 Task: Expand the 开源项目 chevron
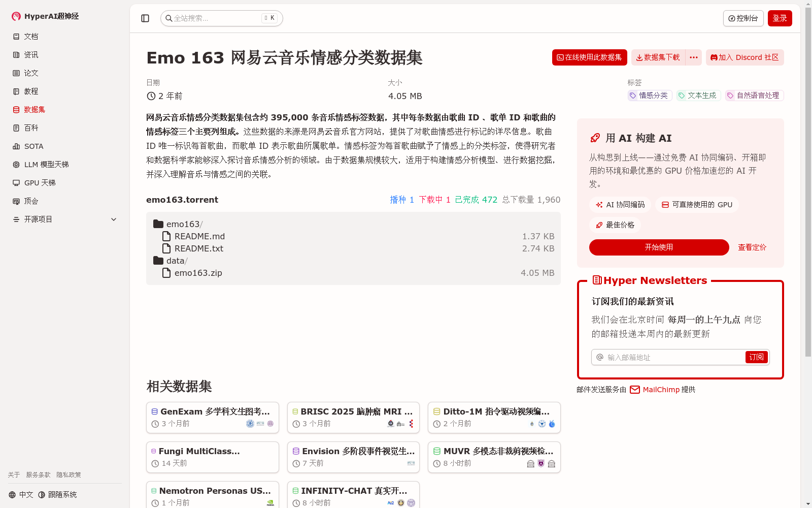point(114,219)
